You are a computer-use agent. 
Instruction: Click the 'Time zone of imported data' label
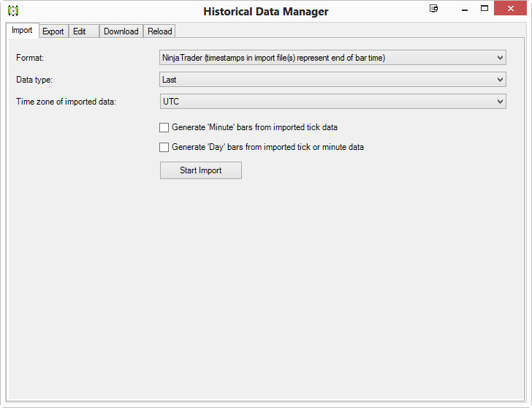coord(66,102)
